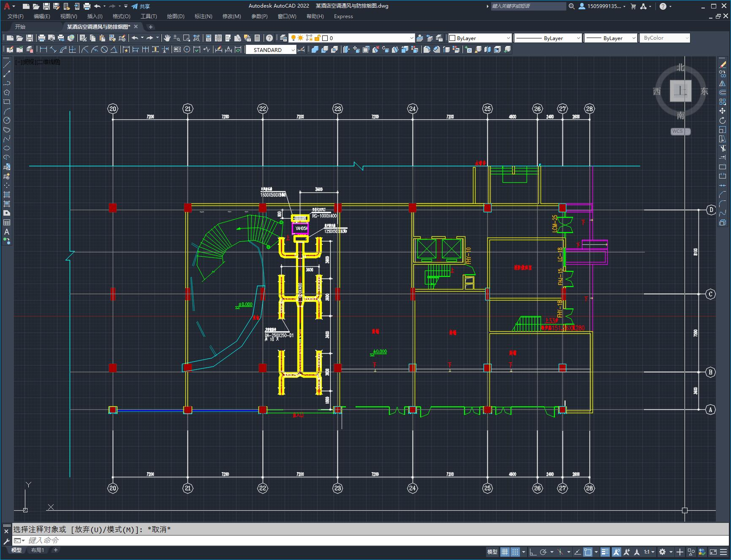Open Layer Properties Manager icon

pos(283,38)
